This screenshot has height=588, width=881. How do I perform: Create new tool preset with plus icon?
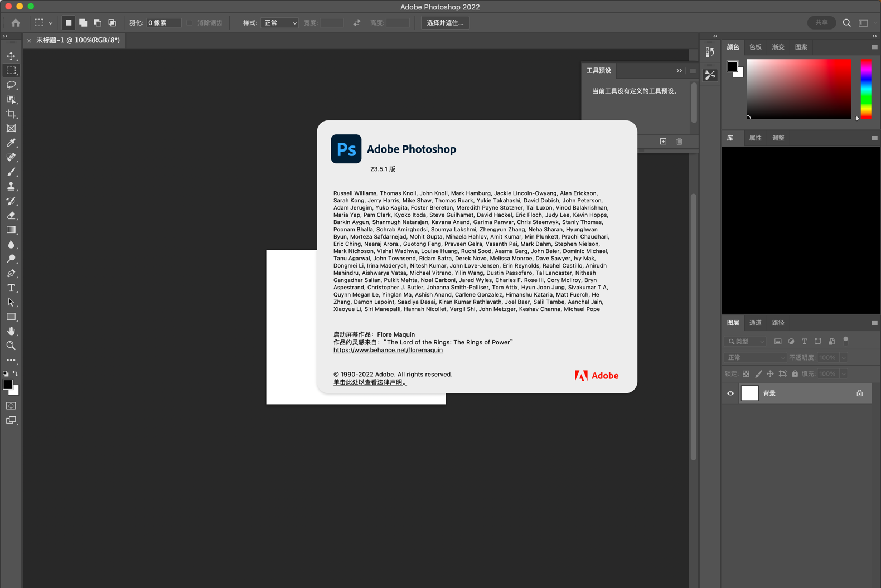pyautogui.click(x=663, y=142)
